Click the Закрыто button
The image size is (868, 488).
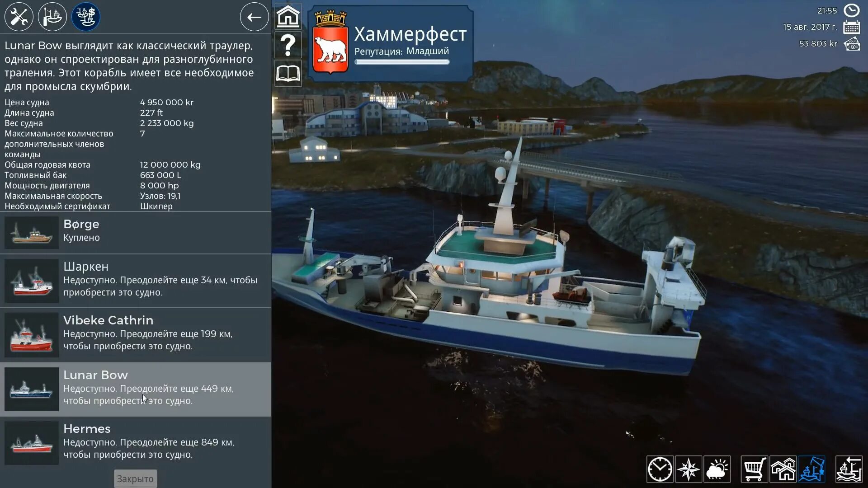coord(135,479)
